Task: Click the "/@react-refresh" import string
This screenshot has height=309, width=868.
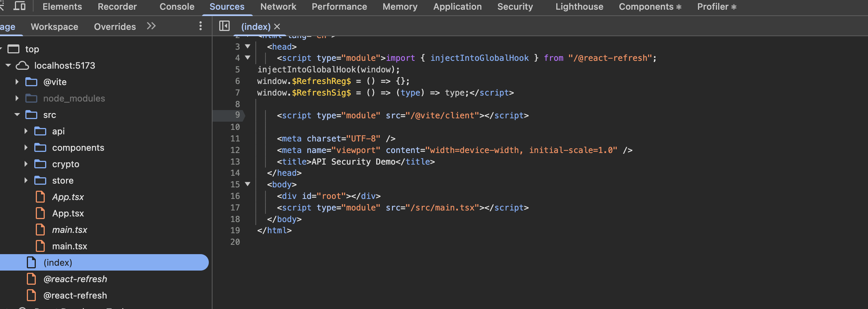Action: tap(610, 58)
